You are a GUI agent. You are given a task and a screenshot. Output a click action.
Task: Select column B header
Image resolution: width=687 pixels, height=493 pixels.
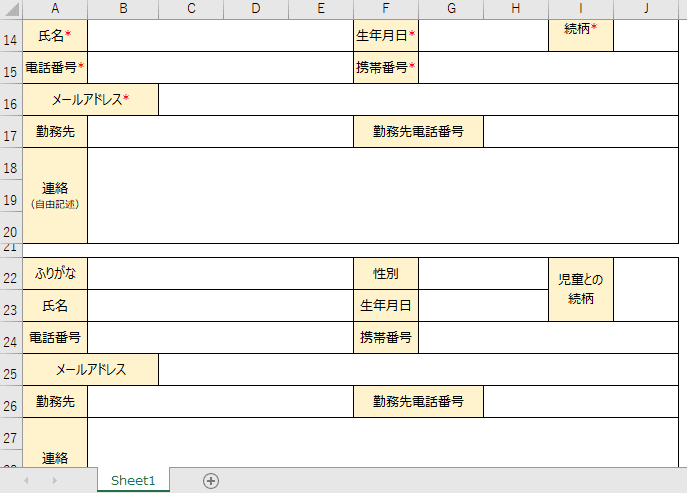click(x=123, y=9)
